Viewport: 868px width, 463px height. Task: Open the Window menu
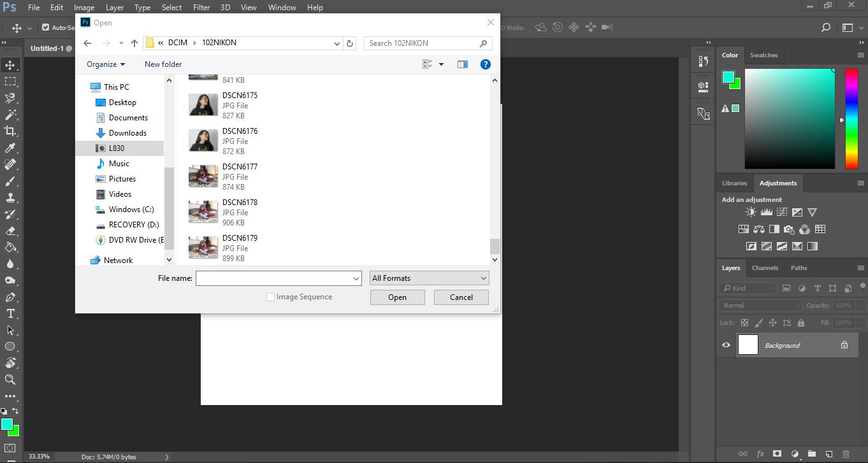(x=282, y=8)
